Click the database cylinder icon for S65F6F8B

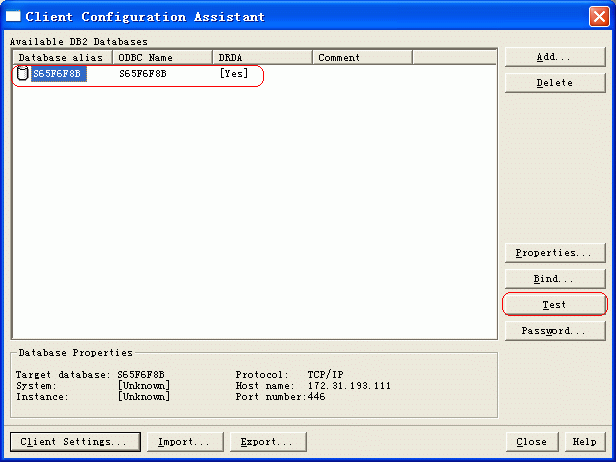(22, 73)
